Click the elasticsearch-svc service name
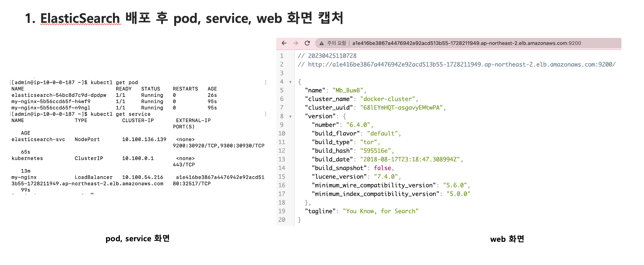The image size is (644, 265). point(38,139)
